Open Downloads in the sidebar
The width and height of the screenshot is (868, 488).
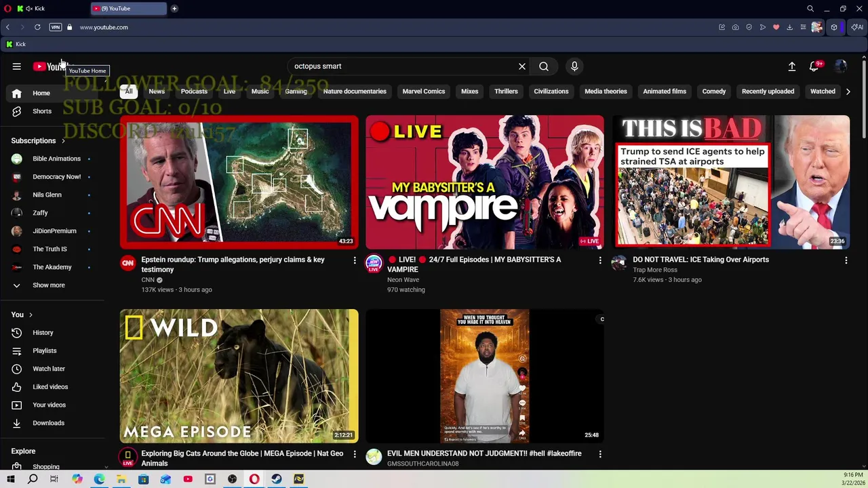[53, 423]
